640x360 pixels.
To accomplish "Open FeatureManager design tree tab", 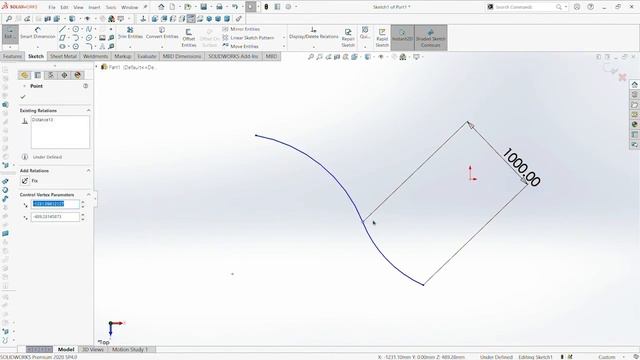I will (x=24, y=75).
